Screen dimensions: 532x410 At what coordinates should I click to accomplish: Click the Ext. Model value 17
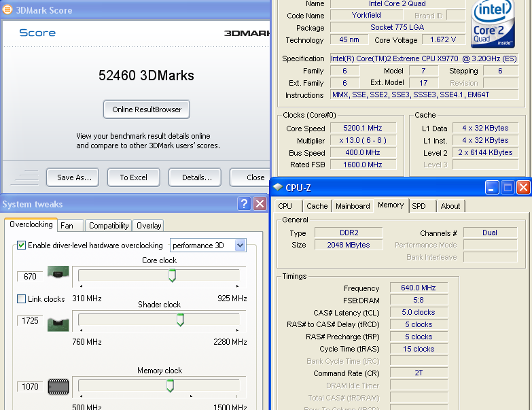coord(423,83)
